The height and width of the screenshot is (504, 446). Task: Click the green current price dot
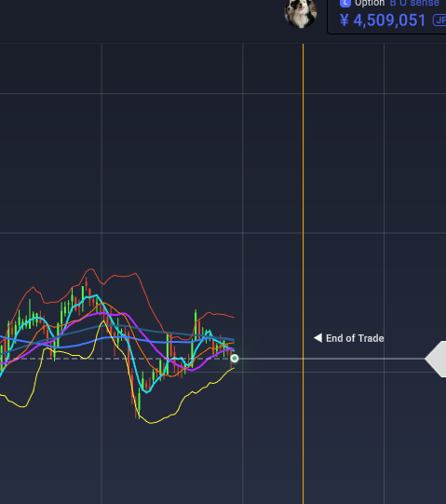click(x=235, y=358)
